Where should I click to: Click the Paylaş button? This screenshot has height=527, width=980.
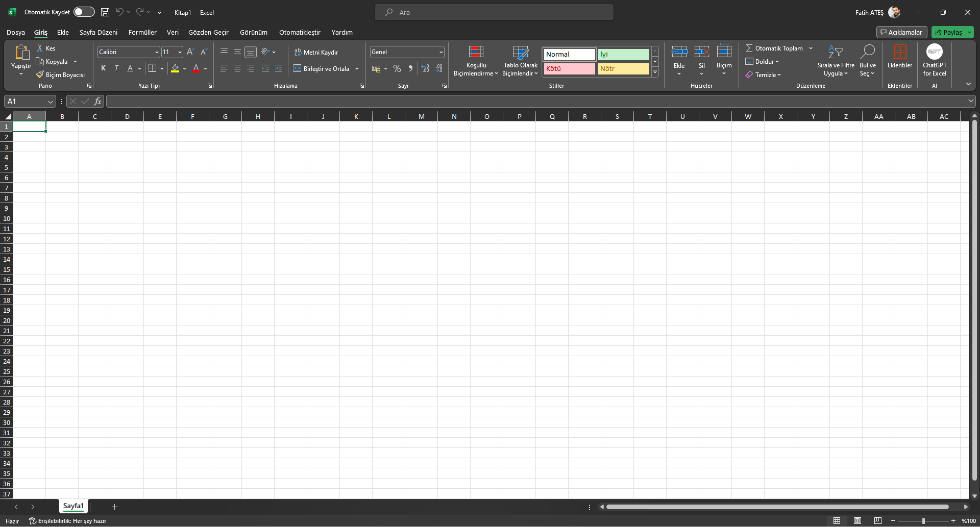coord(952,32)
